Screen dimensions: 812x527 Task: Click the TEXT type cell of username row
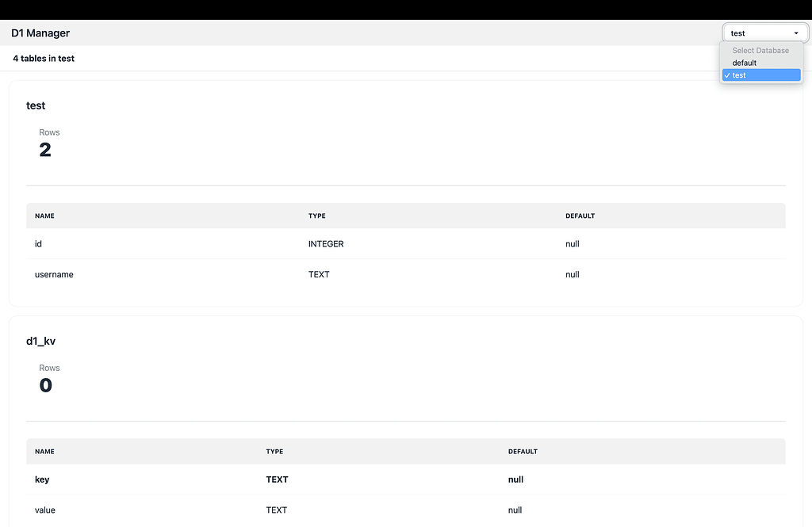pos(319,274)
